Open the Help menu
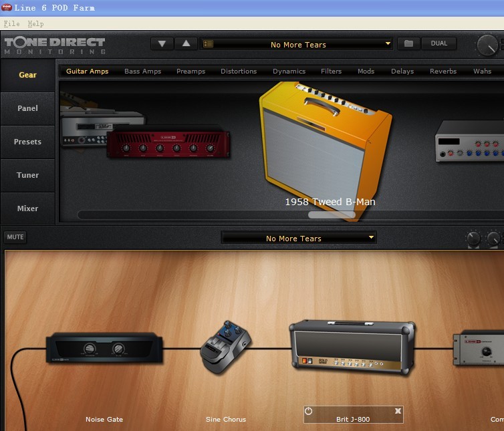504x431 pixels. (35, 23)
